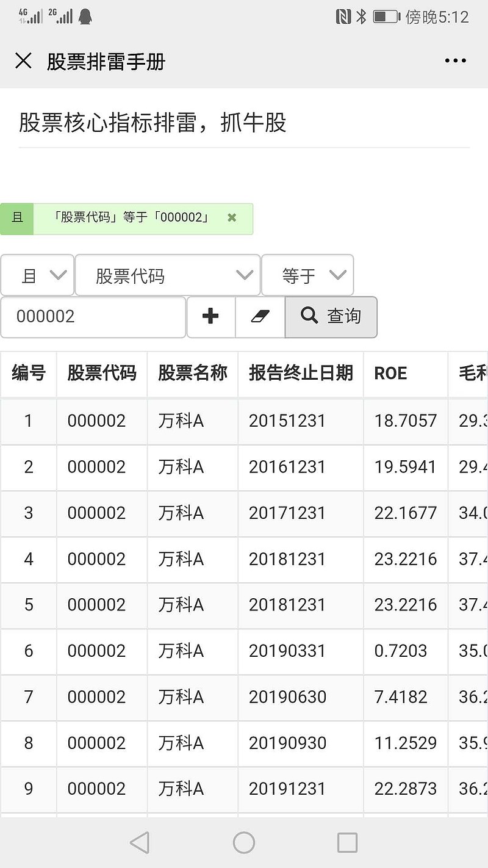Click the row number 1 cell

(29, 421)
